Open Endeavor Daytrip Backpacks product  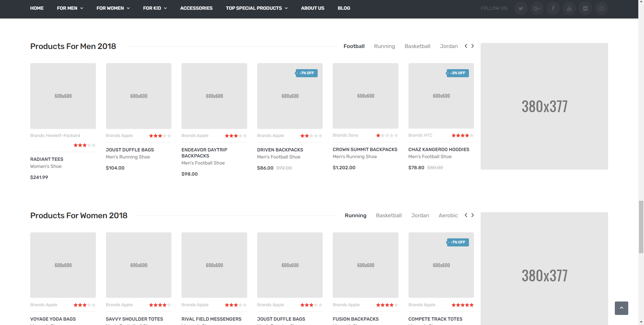click(204, 153)
